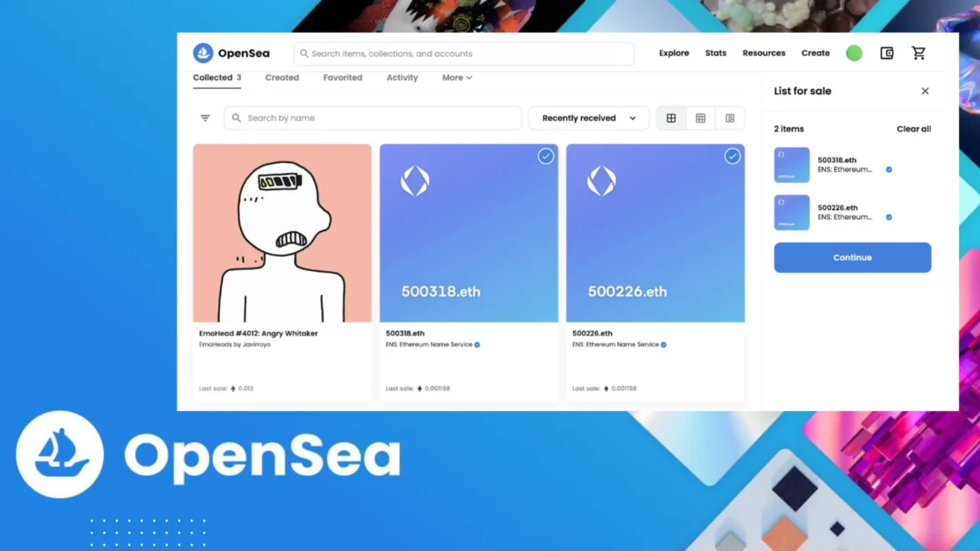Click the EmoHead #4012: Angry Whitaker title

(x=258, y=333)
